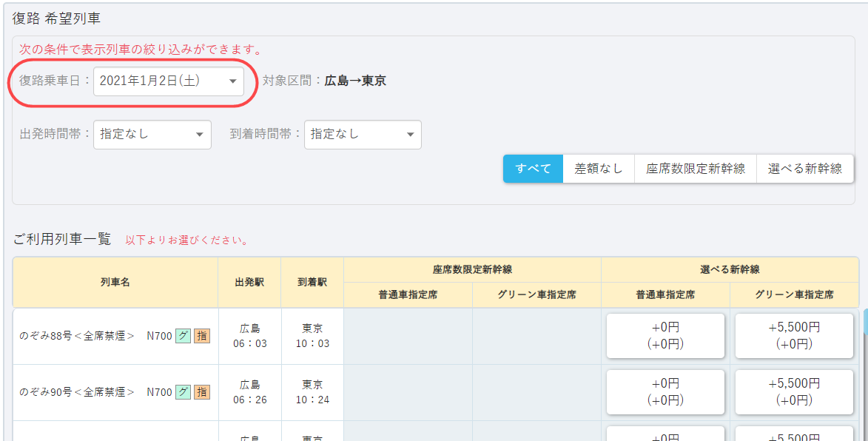Image resolution: width=868 pixels, height=441 pixels.
Task: Choose のぞみ90号 グリーン車指定席 +5,500円 fare
Action: [795, 391]
